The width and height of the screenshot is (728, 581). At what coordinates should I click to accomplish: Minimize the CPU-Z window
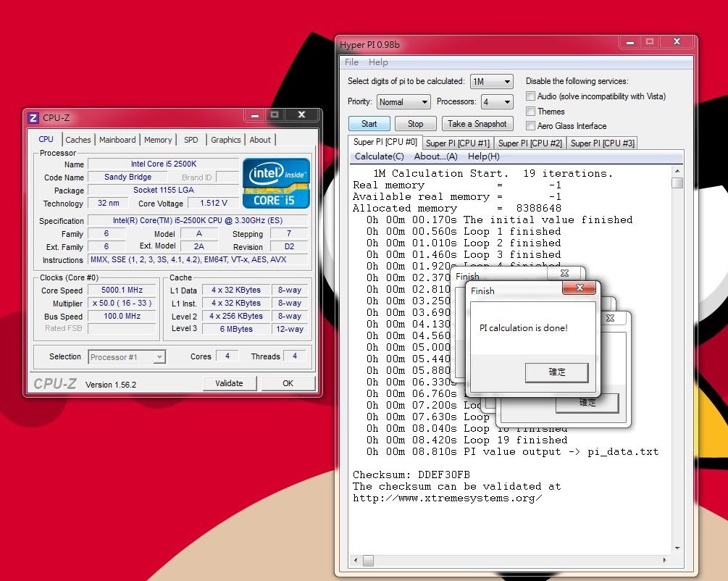[256, 114]
